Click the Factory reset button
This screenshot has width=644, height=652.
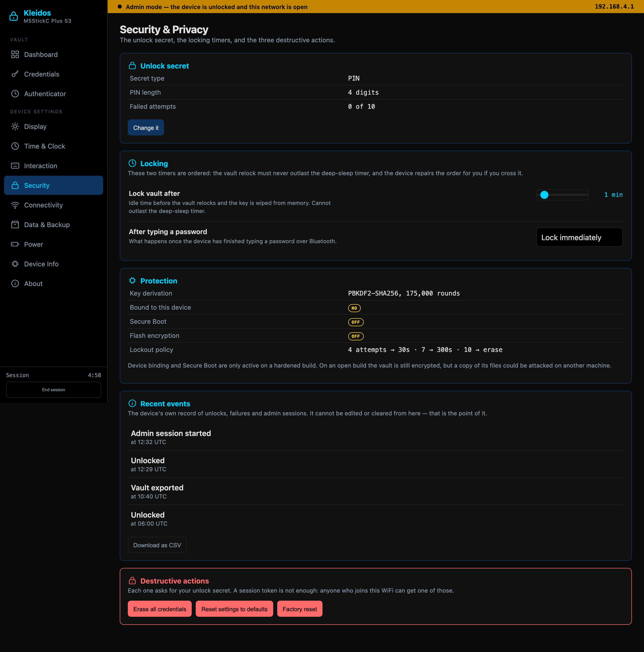(x=299, y=609)
